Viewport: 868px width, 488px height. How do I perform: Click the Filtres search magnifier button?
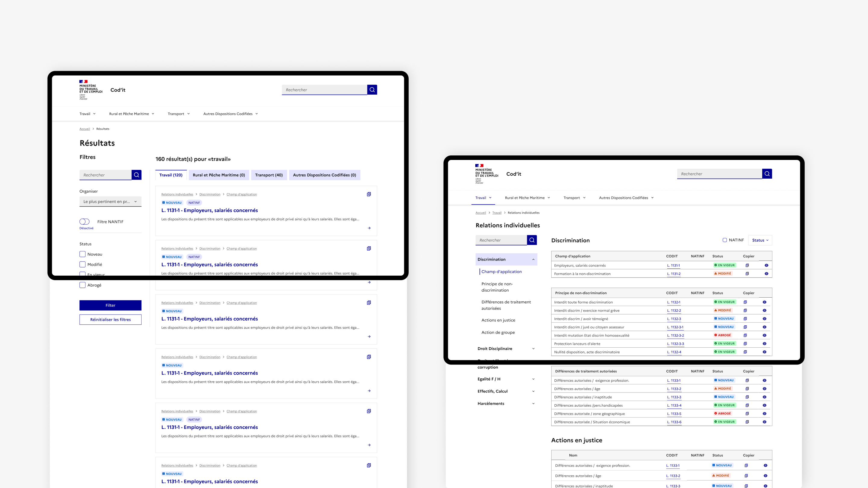click(137, 175)
